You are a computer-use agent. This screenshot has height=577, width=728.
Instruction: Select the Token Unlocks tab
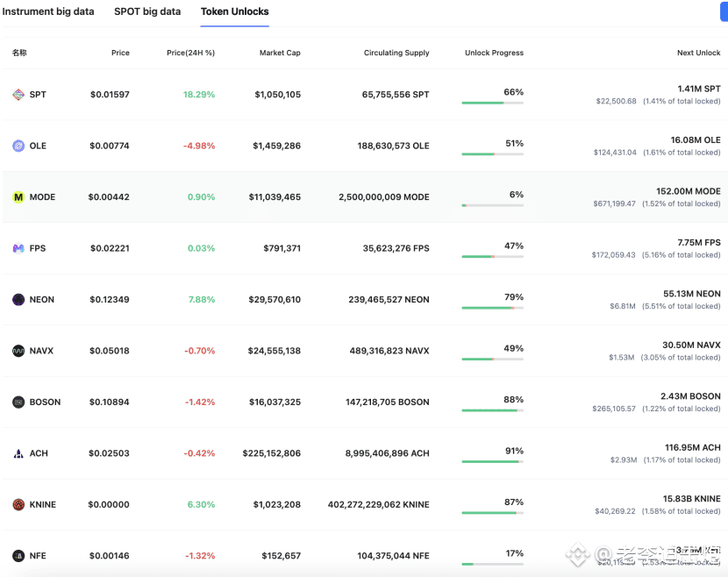point(235,12)
